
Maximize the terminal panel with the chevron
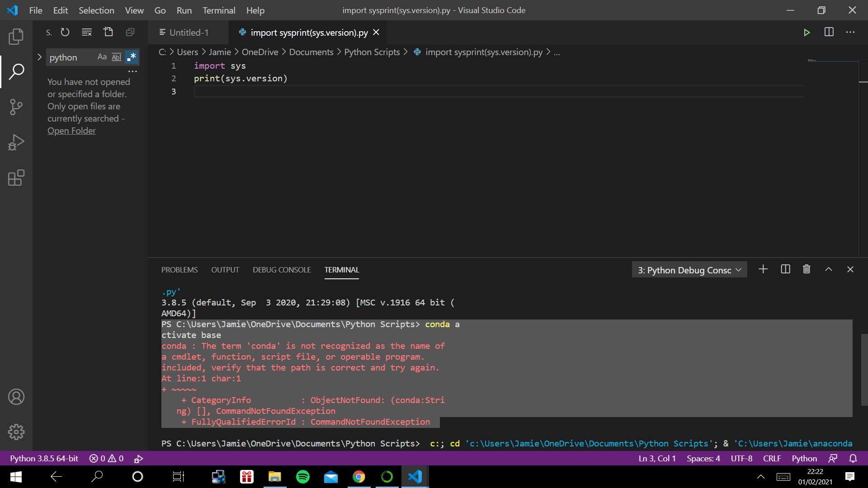(x=829, y=269)
